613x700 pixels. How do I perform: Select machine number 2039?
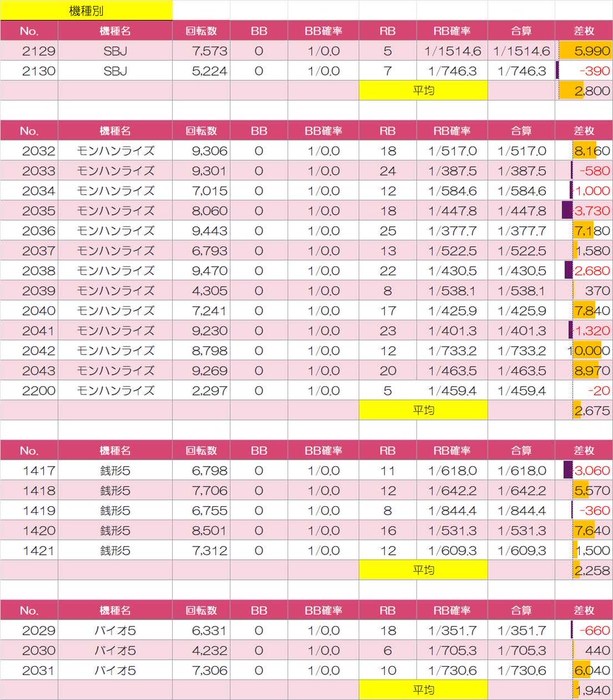click(x=38, y=290)
